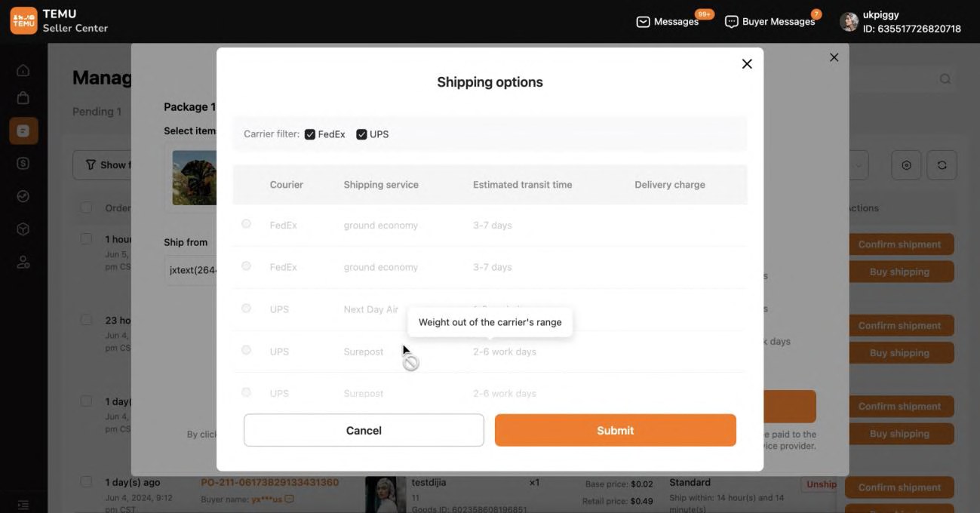Submit the selected shipping option
The width and height of the screenshot is (980, 513).
[615, 430]
